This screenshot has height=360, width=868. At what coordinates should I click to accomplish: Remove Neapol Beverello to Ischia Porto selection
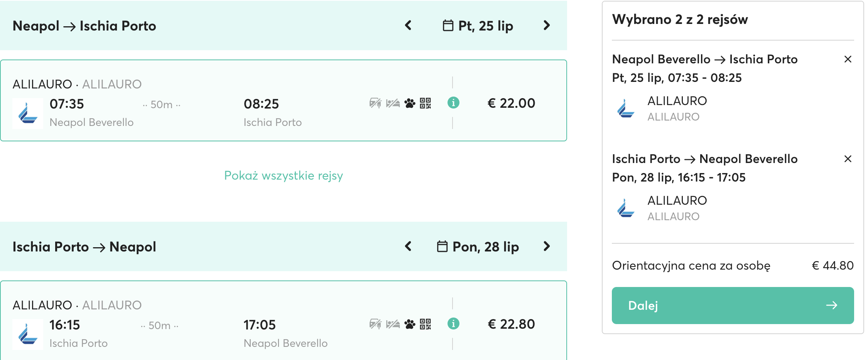click(x=848, y=59)
